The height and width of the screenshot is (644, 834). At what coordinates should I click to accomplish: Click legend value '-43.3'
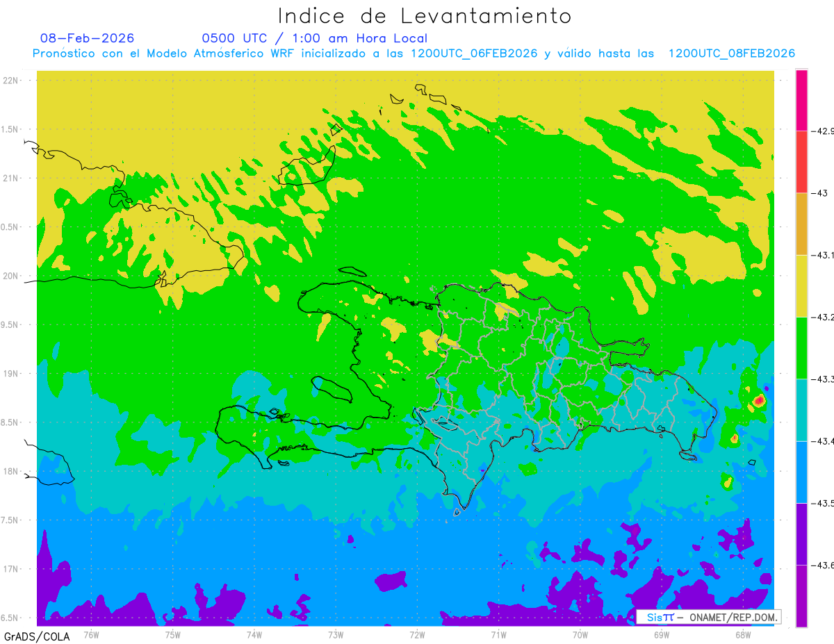[823, 379]
